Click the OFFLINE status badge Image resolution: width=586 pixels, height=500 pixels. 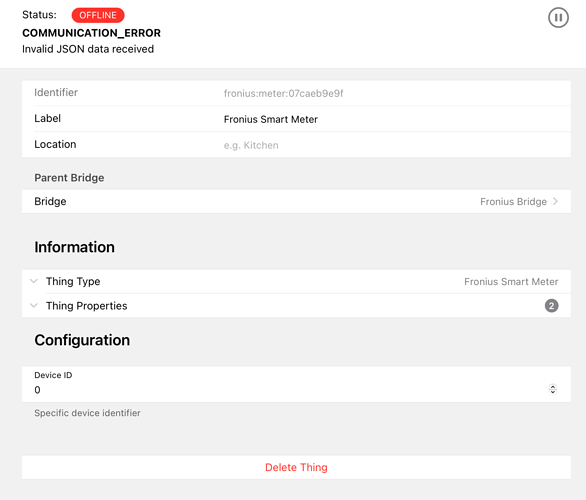pos(98,15)
